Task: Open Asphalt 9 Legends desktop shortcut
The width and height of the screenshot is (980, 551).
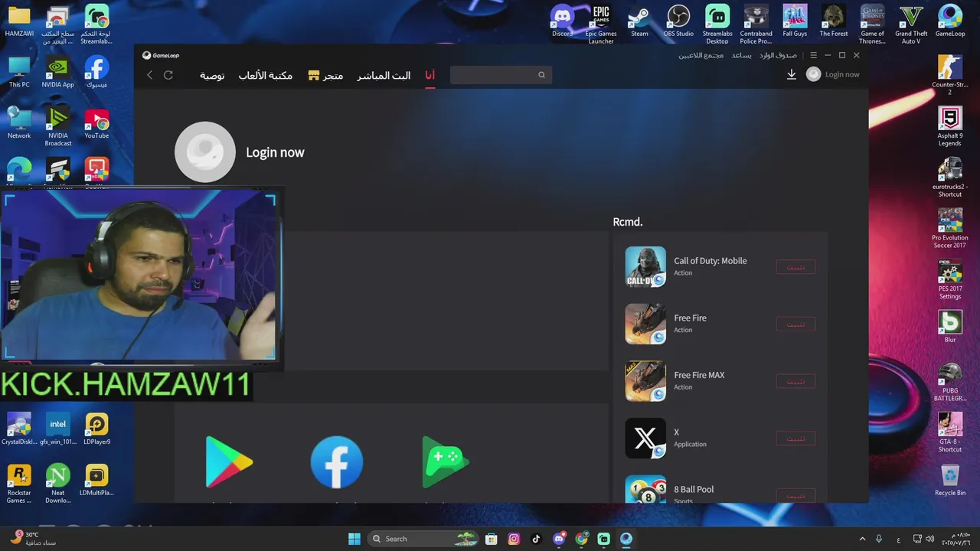Action: tap(950, 126)
